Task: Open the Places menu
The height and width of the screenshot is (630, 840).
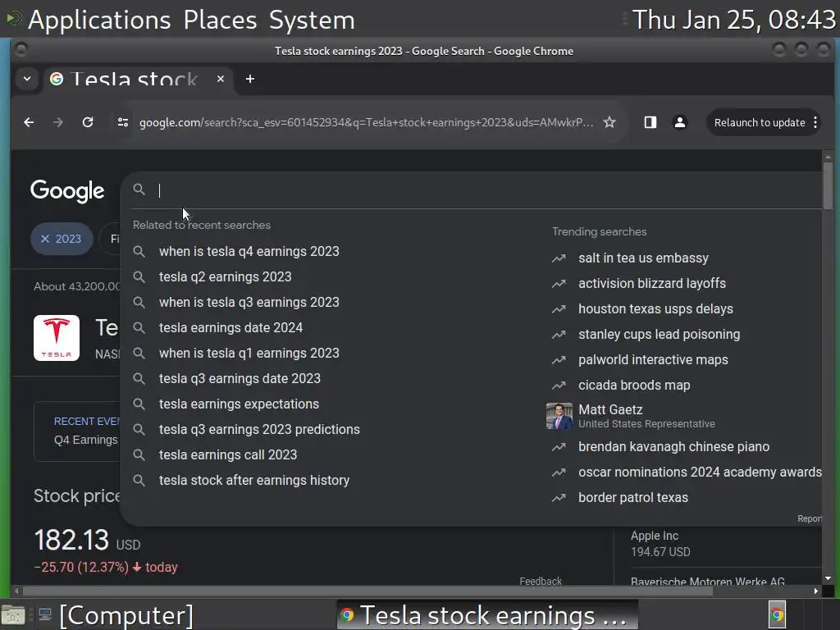Action: click(220, 21)
